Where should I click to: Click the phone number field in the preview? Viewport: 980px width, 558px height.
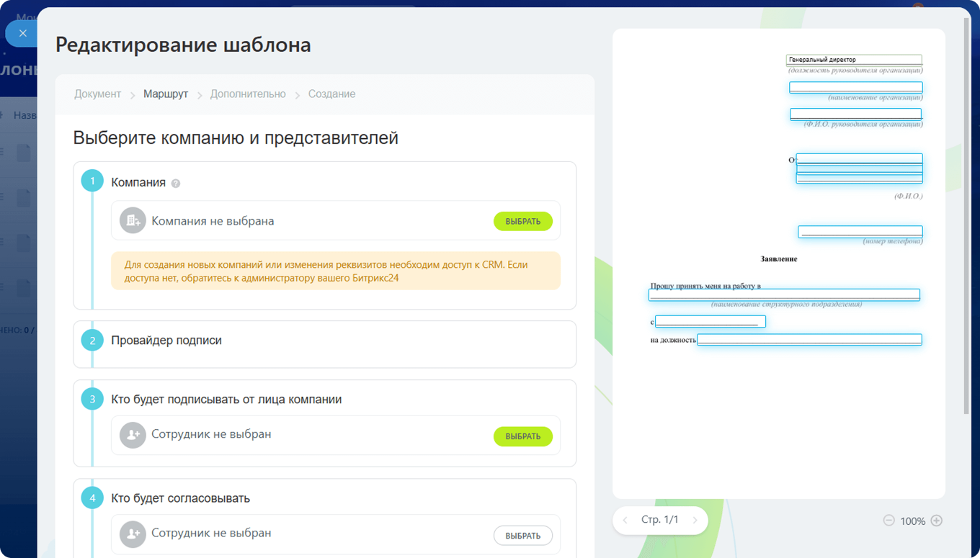[x=860, y=231]
